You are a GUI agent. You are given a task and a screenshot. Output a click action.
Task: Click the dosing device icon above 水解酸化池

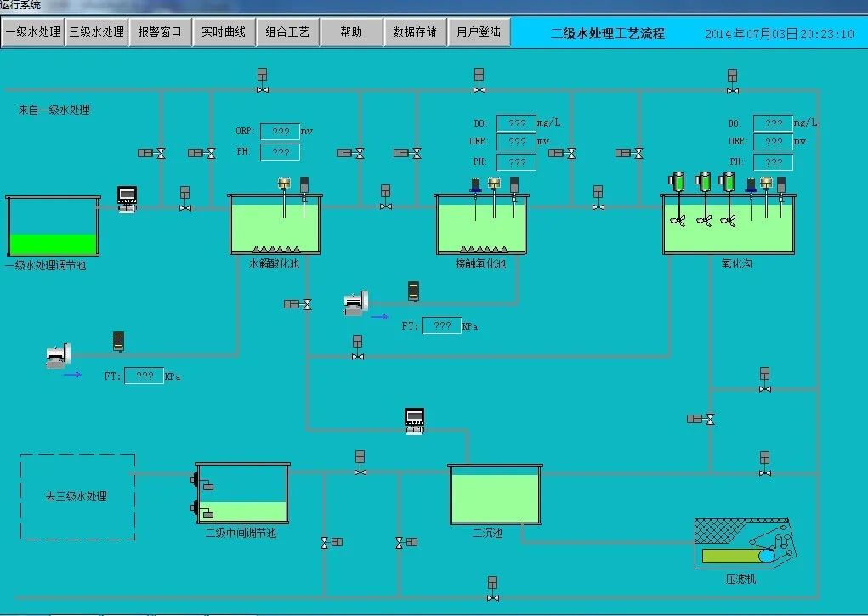click(284, 184)
